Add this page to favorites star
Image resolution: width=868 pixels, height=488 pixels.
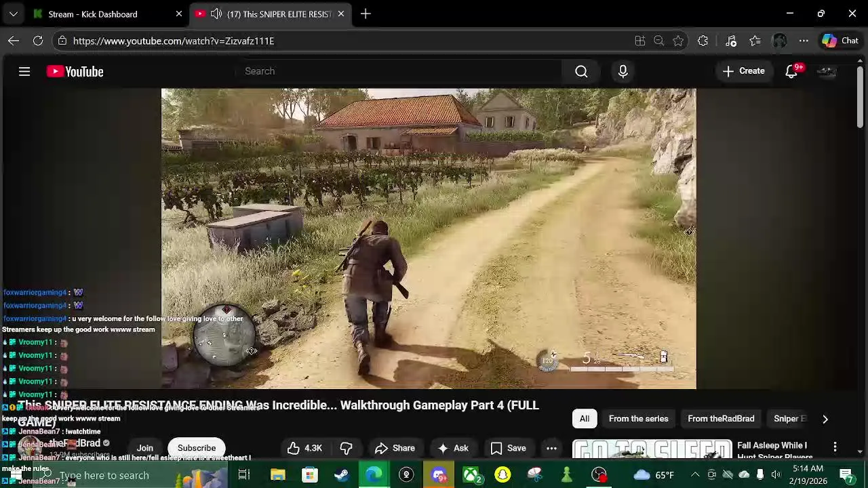click(678, 41)
